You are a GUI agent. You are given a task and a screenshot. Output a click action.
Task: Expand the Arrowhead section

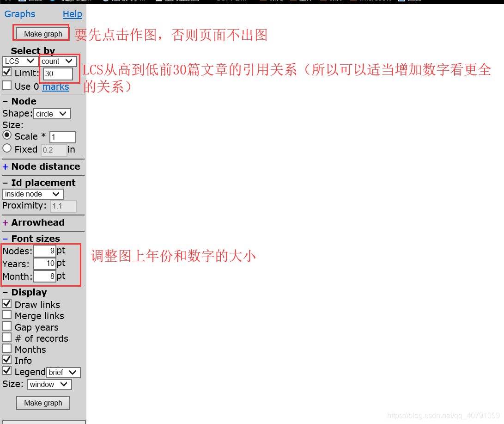tap(6, 222)
